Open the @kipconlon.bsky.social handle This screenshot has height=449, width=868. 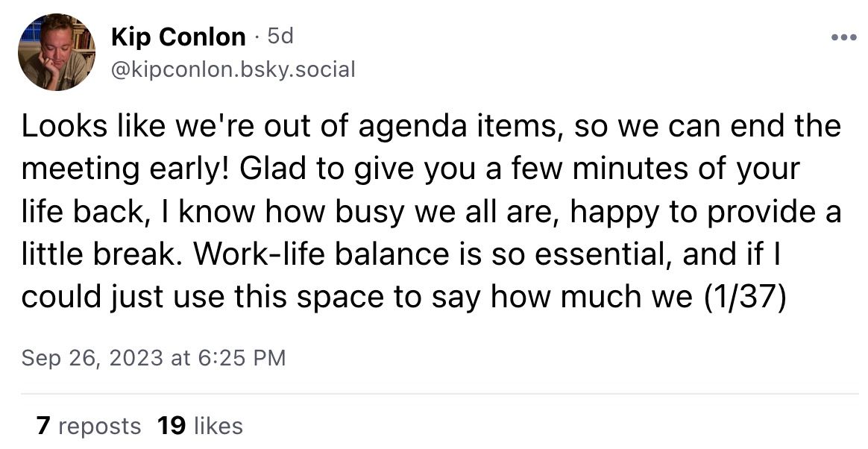233,69
